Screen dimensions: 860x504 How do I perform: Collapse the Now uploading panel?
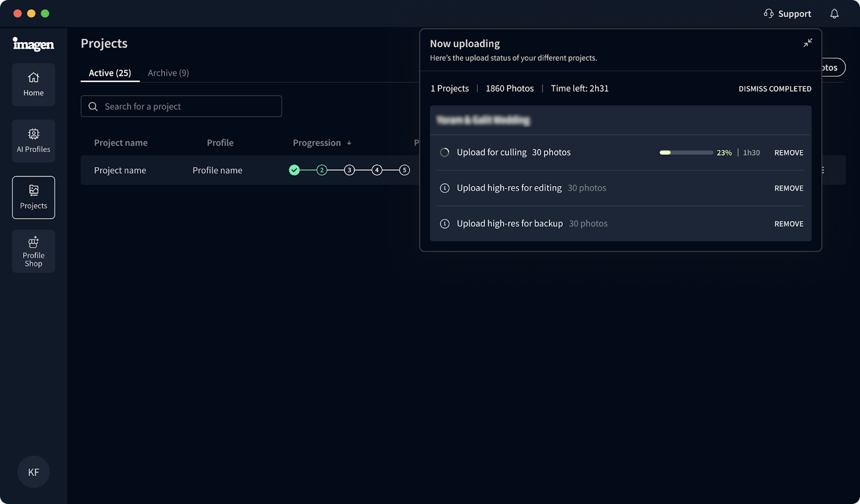point(807,43)
